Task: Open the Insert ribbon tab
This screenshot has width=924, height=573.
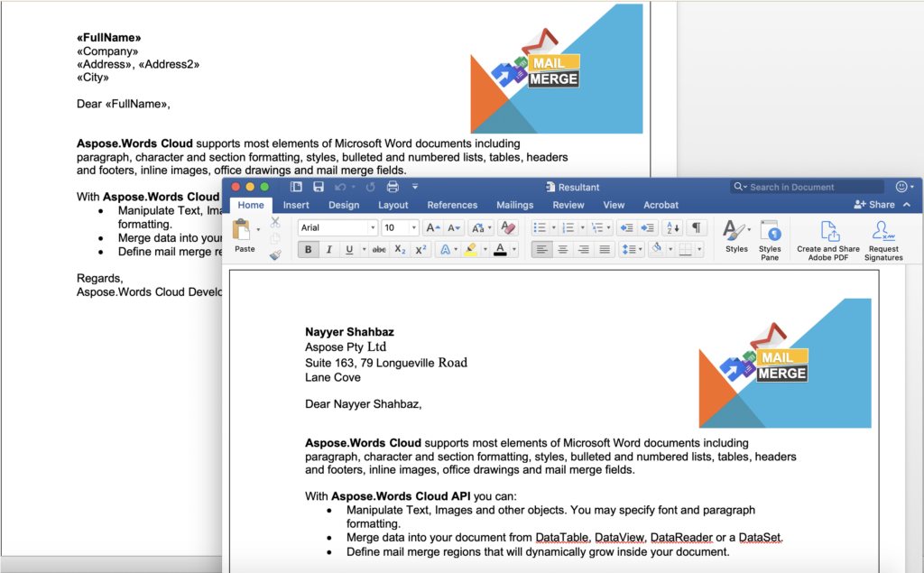Action: point(296,205)
